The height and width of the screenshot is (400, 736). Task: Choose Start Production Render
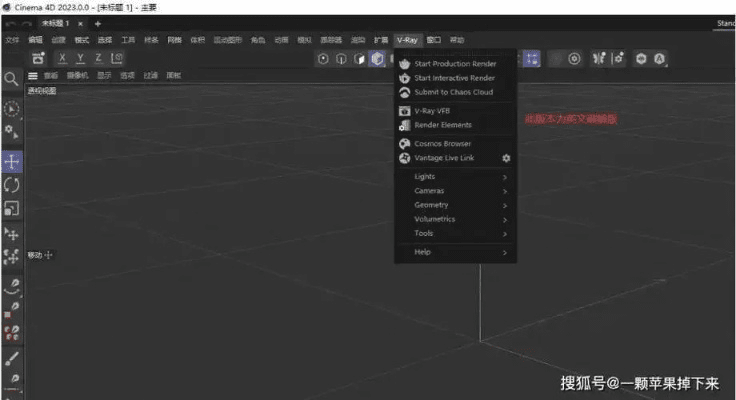pos(455,64)
